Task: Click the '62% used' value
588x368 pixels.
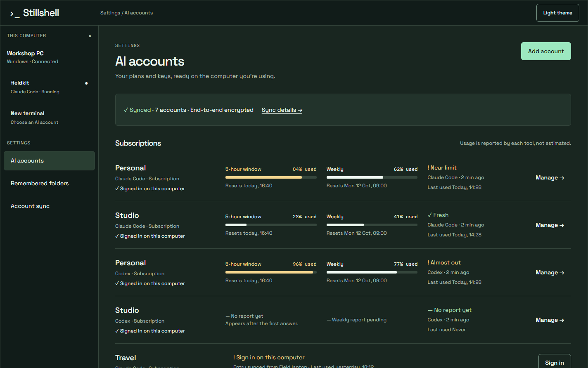Action: (x=405, y=169)
